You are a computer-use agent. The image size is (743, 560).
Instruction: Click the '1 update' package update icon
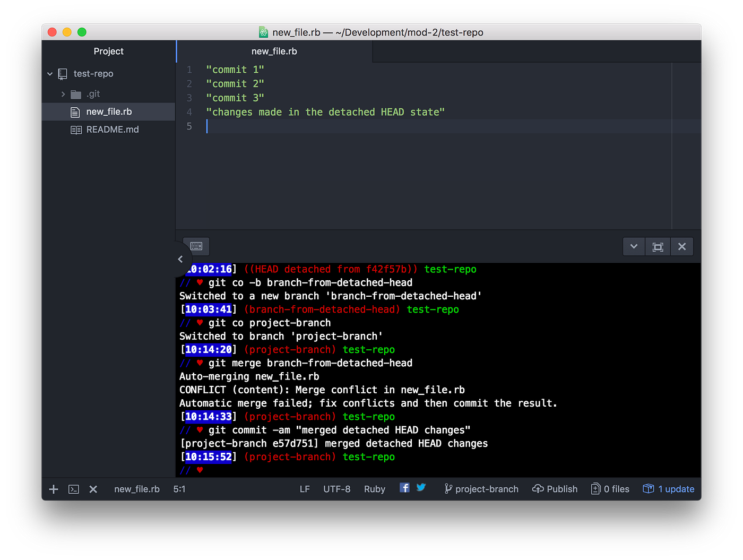(649, 488)
